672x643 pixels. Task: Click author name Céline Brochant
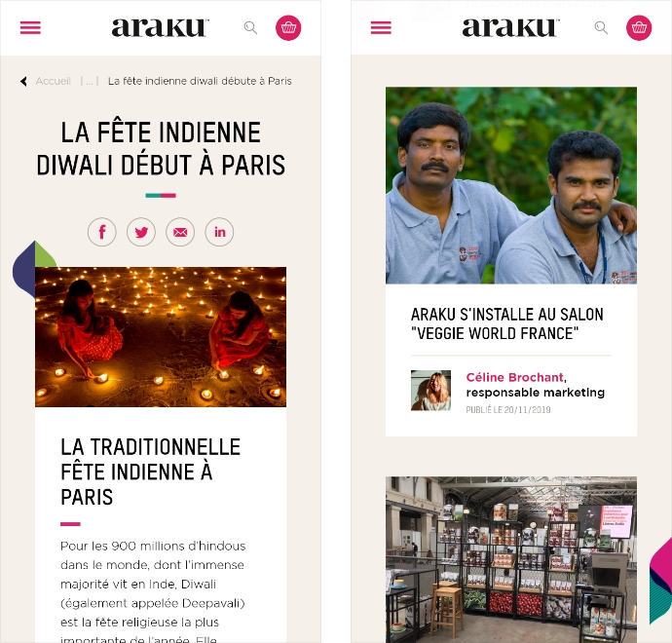pyautogui.click(x=515, y=377)
